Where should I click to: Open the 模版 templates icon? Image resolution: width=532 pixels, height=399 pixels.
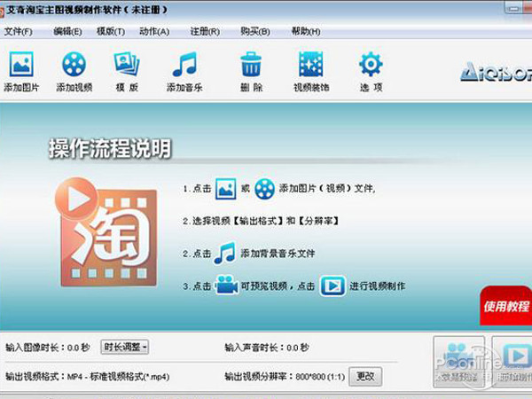point(127,64)
